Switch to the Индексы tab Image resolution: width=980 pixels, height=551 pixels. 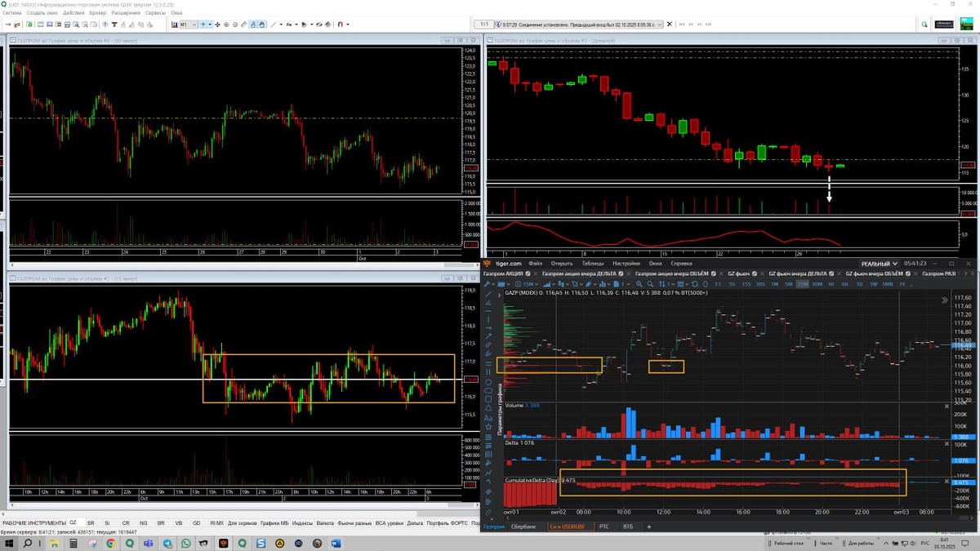tap(302, 522)
